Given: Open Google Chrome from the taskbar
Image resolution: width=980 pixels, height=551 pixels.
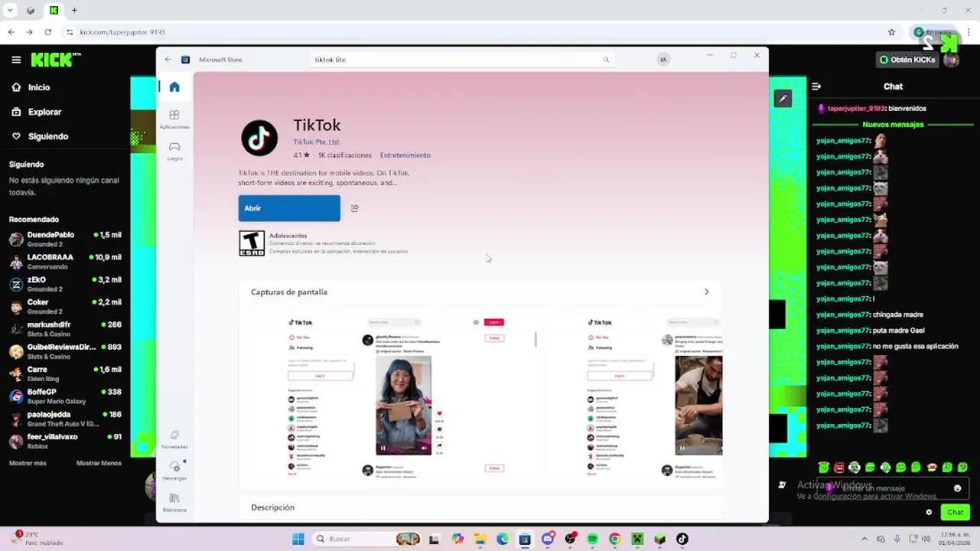Looking at the screenshot, I should (x=614, y=539).
